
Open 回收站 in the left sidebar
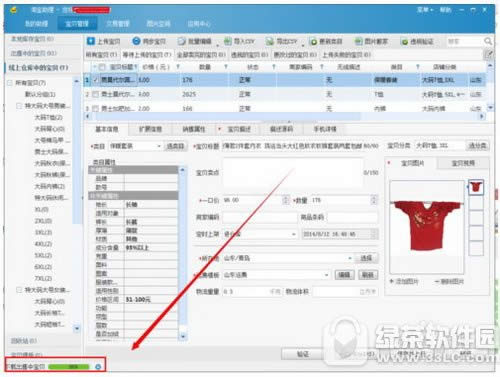coord(23,341)
